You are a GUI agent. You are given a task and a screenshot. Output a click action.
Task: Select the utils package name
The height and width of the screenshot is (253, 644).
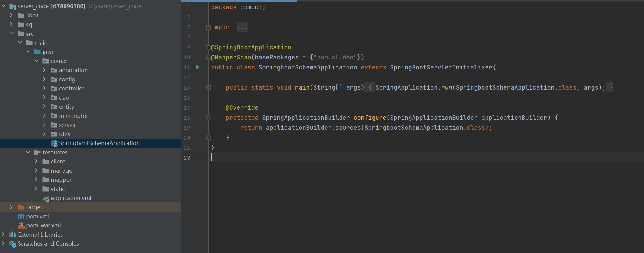pyautogui.click(x=65, y=134)
